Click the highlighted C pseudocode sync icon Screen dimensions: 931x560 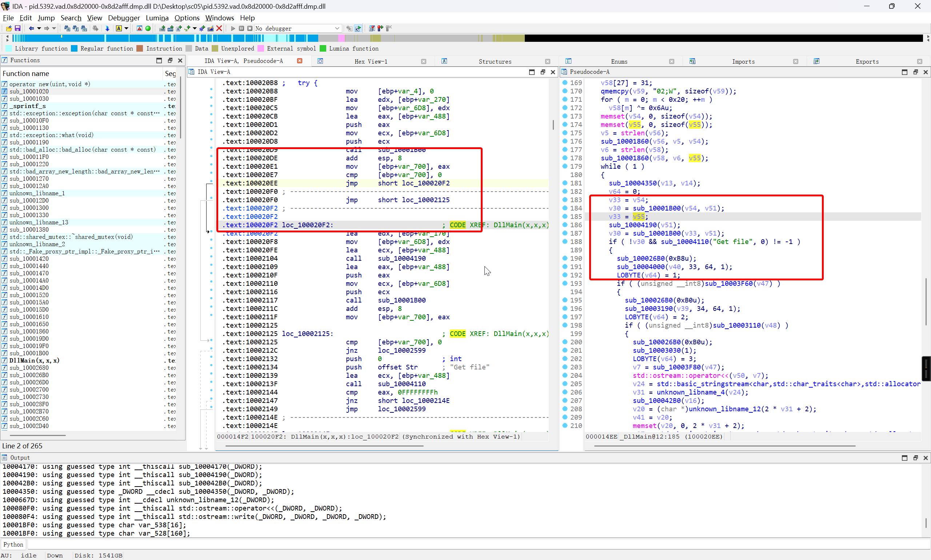point(358,28)
